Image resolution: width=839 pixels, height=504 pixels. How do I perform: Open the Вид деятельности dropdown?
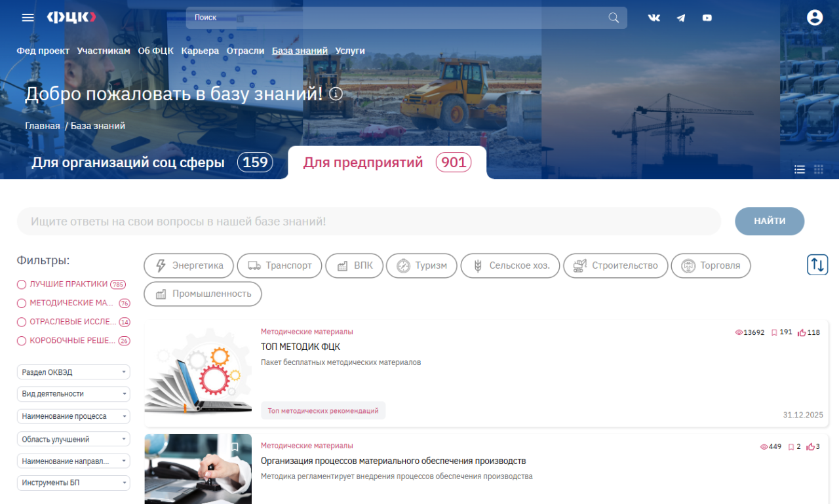(73, 394)
